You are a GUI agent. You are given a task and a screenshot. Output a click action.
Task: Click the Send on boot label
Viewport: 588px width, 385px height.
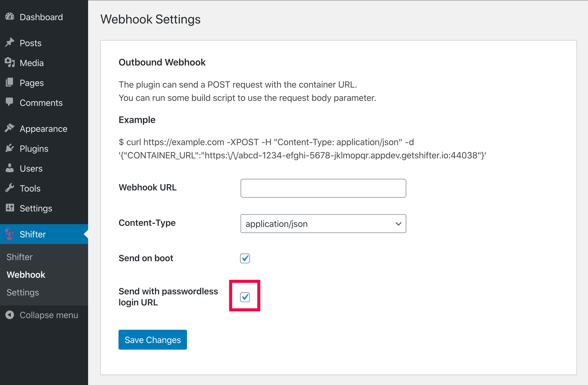[x=146, y=258]
